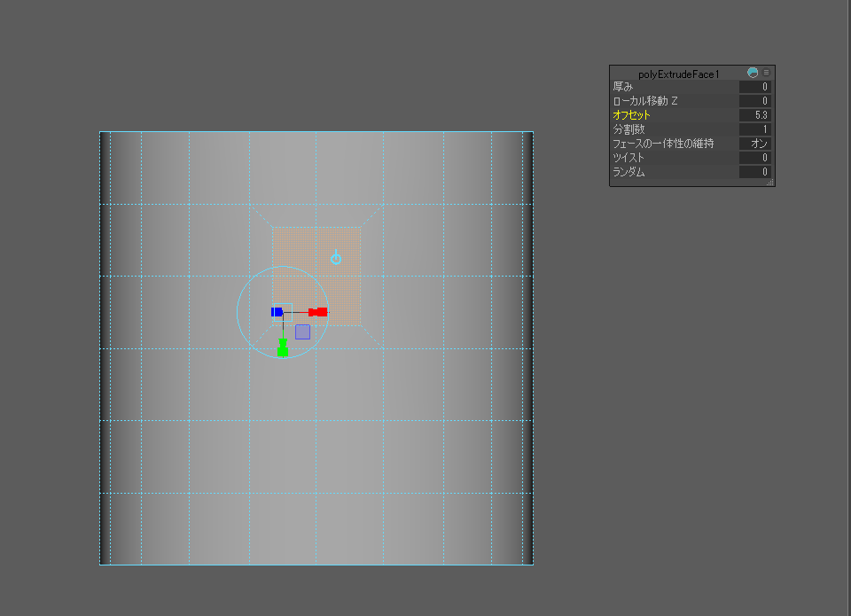Image resolution: width=851 pixels, height=616 pixels.
Task: Click the ランダム value field
Action: click(x=755, y=172)
